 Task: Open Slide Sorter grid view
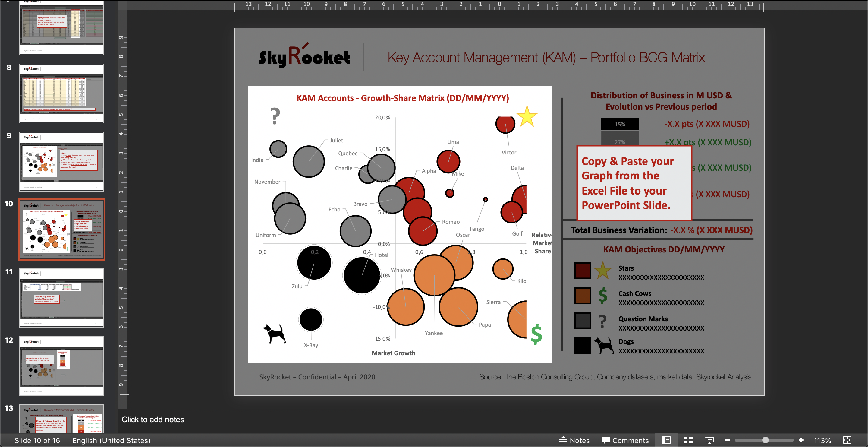(x=688, y=440)
